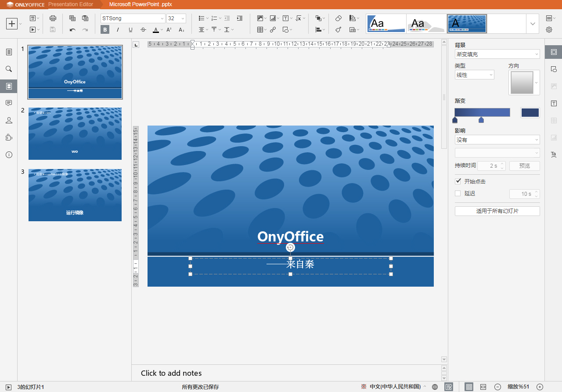Open font name dropdown STSong
This screenshot has width=562, height=392.
coord(162,18)
